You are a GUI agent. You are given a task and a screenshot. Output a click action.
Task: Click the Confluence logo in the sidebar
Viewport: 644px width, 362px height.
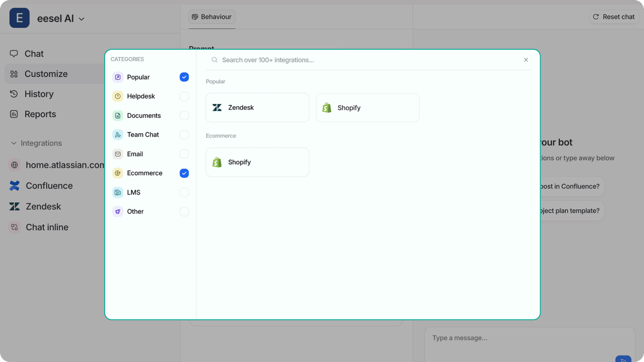(x=14, y=185)
